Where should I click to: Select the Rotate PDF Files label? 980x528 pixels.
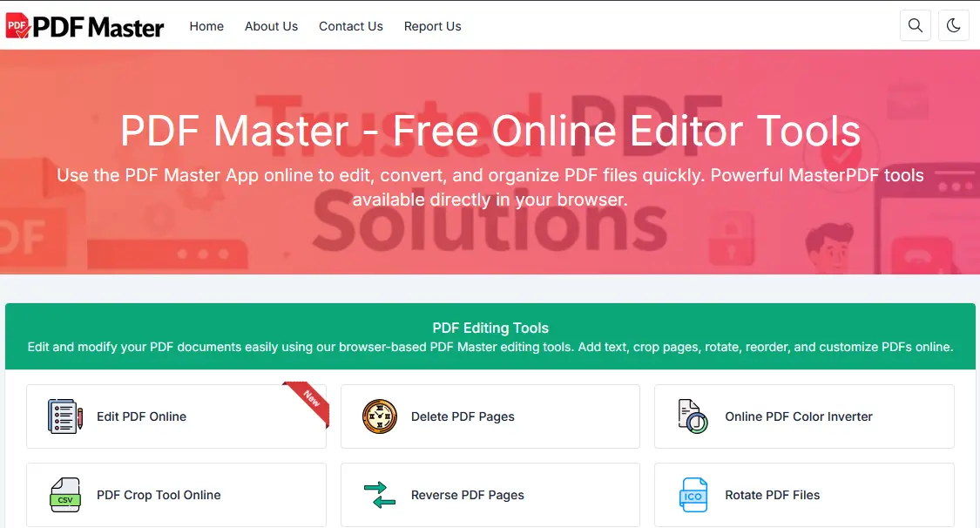click(772, 495)
